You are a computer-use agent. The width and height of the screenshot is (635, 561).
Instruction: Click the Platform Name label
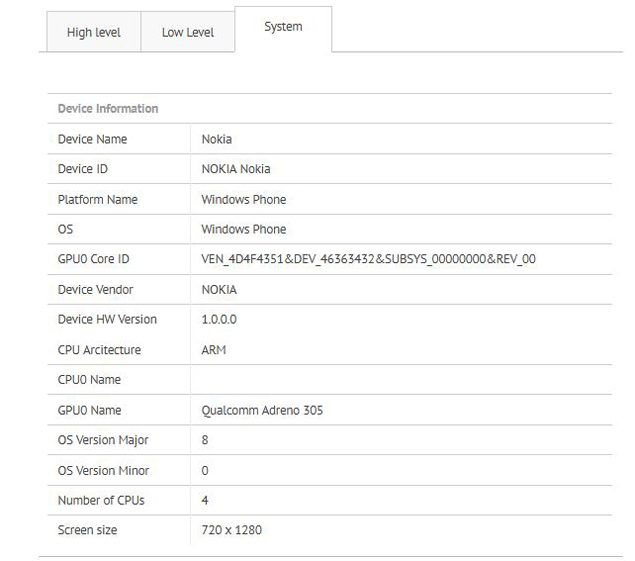point(98,199)
